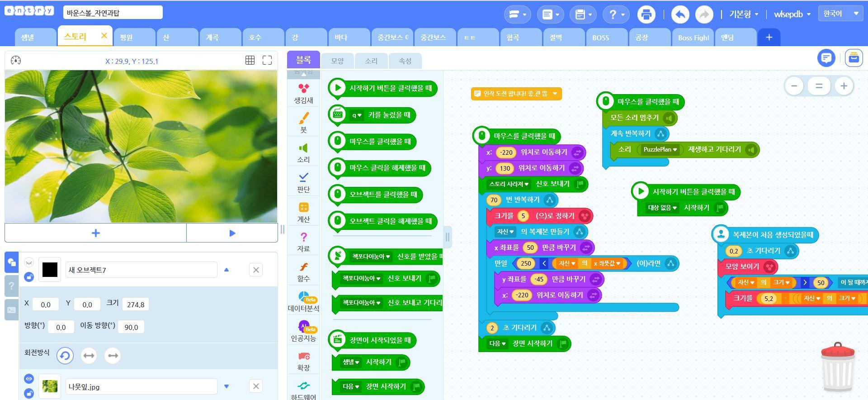Click the trash can in the workspace
This screenshot has height=400, width=868.
click(x=838, y=367)
